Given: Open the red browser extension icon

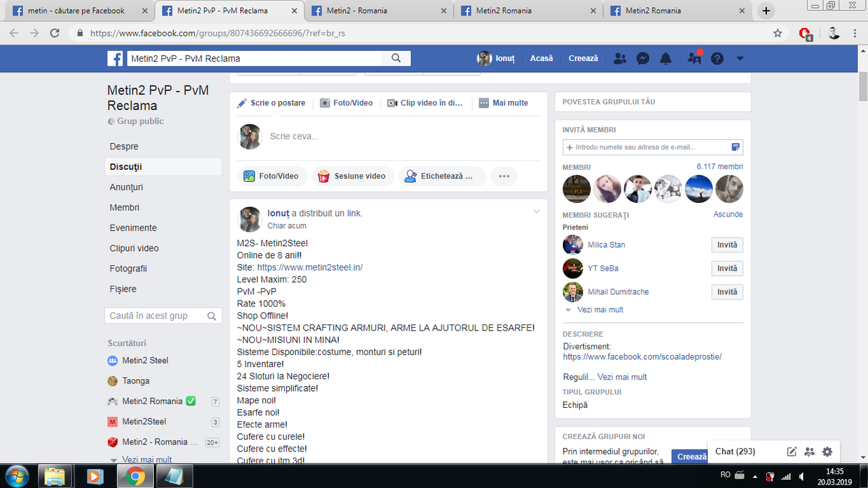Looking at the screenshot, I should tap(806, 33).
